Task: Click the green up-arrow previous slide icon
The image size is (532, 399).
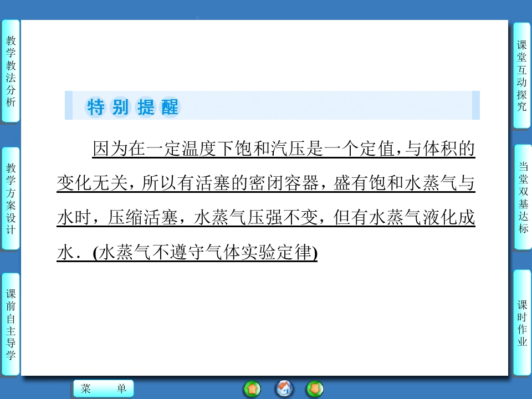Action: [x=252, y=388]
